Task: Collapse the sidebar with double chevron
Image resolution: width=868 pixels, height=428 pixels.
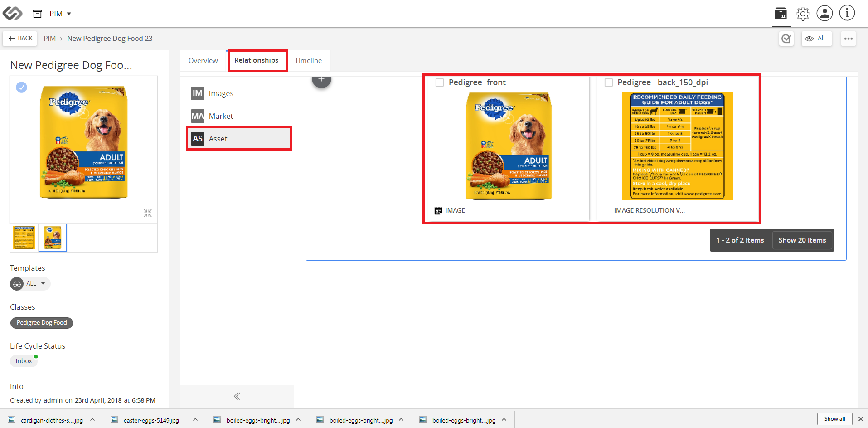Action: click(x=237, y=396)
